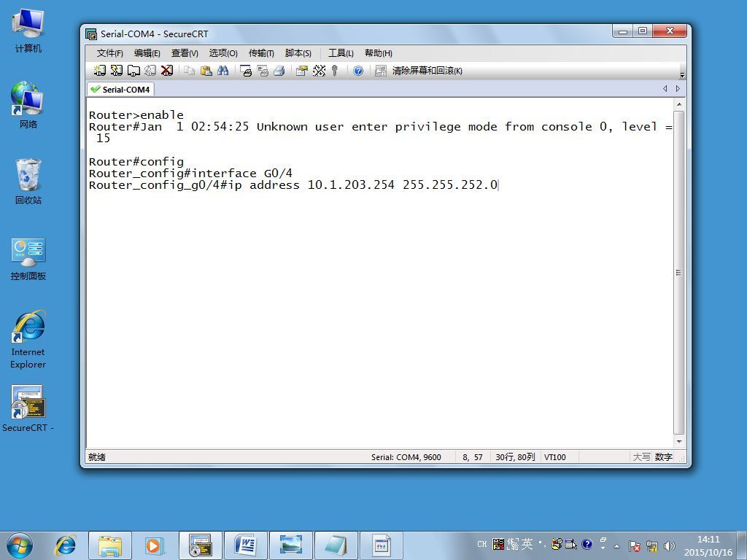Viewport: 747px width, 560px height.
Task: Click the vertical scrollbar thumb
Action: 679,273
